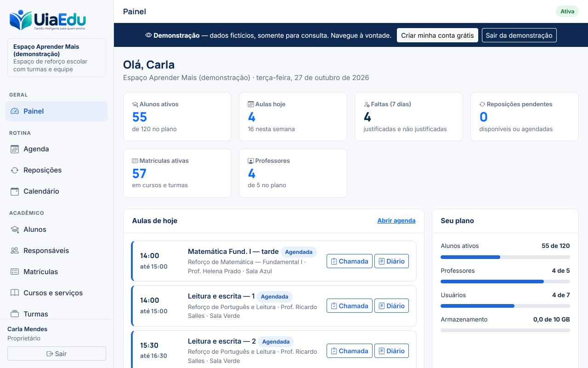588x368 pixels.
Task: Open Chamada for Leitura e escrita — 1
Action: coord(350,306)
